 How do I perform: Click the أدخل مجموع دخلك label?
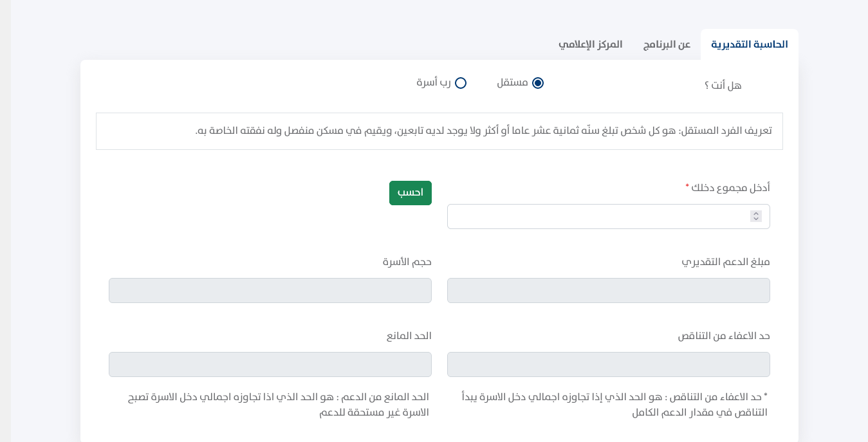(x=730, y=188)
